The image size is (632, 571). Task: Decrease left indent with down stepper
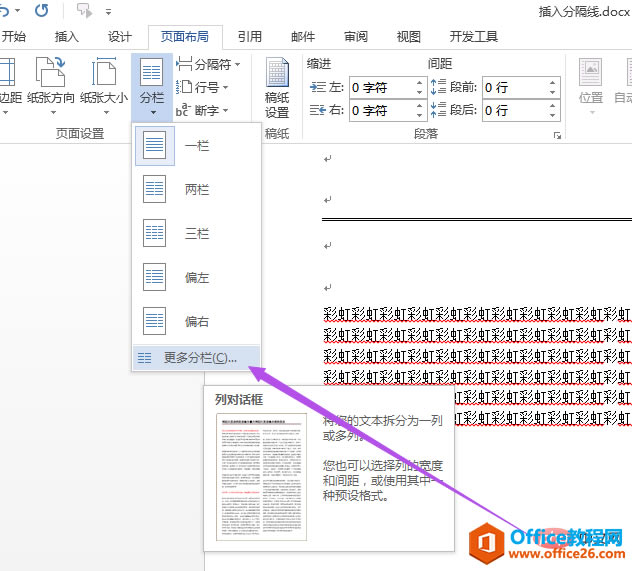coord(420,92)
